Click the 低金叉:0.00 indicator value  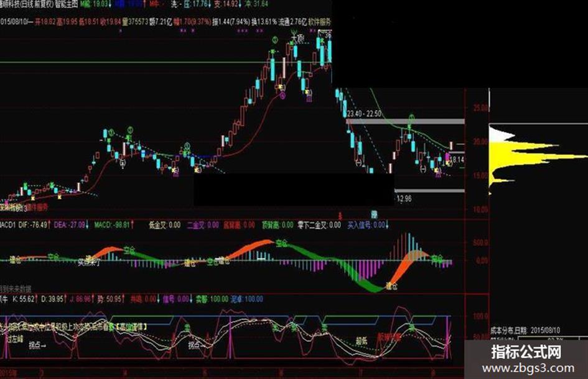(165, 225)
